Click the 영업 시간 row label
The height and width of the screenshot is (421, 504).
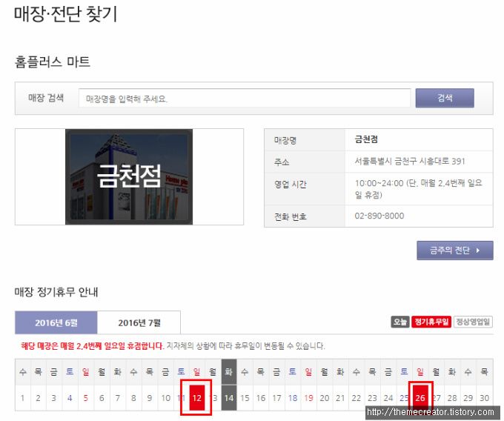pyautogui.click(x=290, y=184)
